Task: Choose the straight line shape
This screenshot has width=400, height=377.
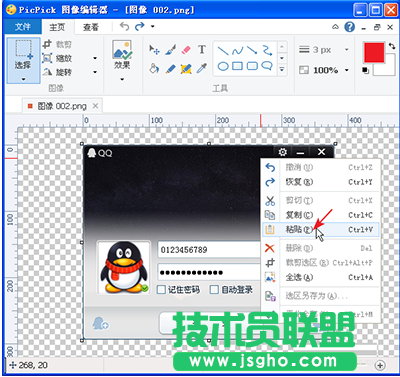Action: 223,51
